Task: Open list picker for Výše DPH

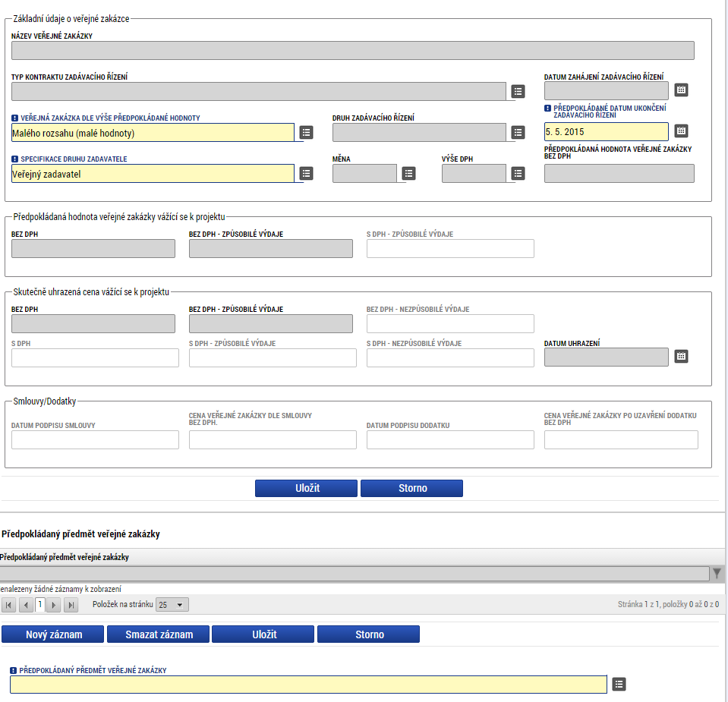Action: [518, 173]
